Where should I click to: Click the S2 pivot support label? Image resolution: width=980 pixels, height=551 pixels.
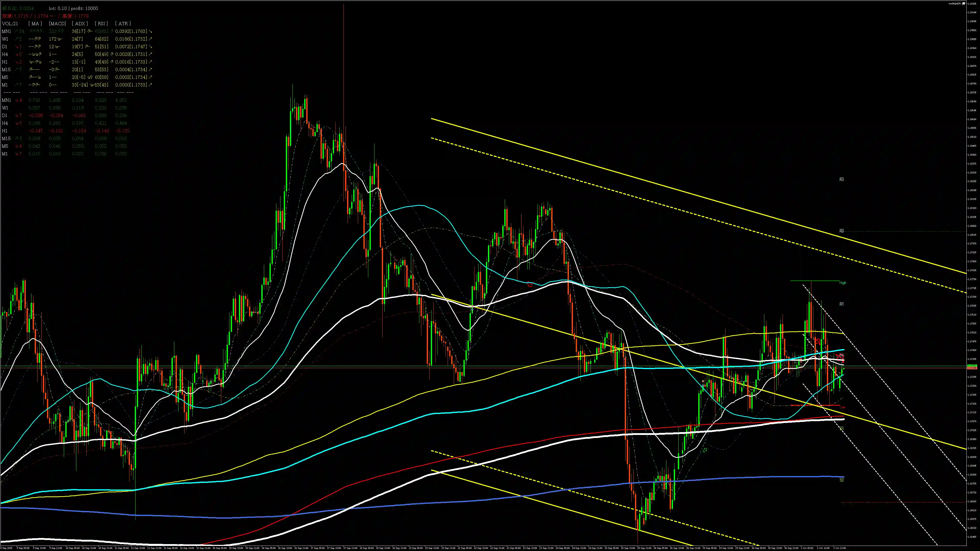841,480
